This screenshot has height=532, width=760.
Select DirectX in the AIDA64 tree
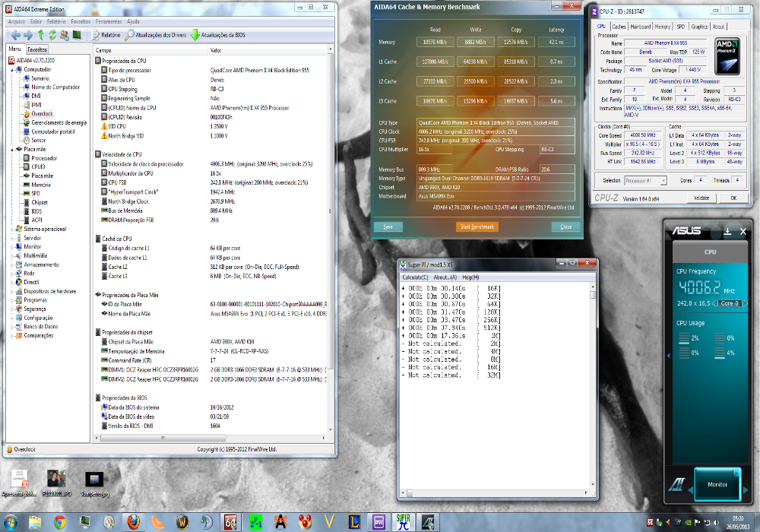[x=31, y=283]
